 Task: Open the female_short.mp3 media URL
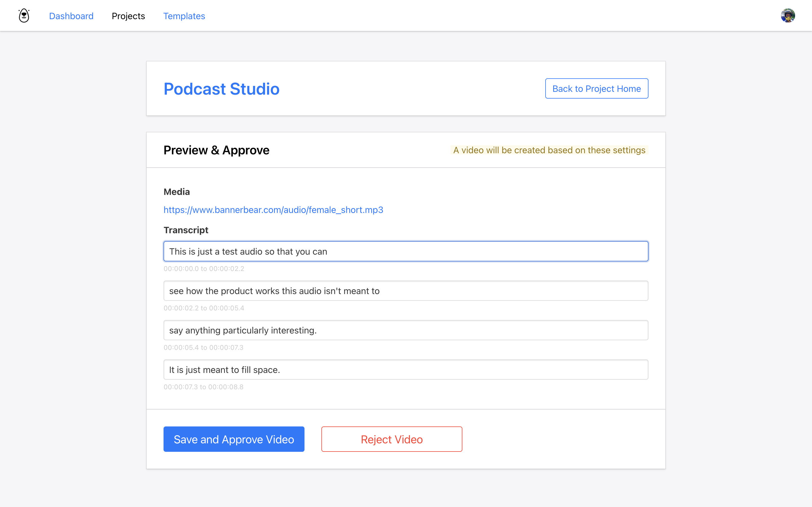pos(273,210)
